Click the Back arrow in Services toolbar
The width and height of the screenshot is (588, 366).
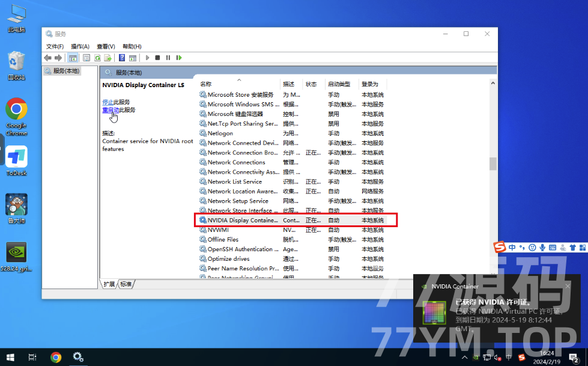point(47,58)
